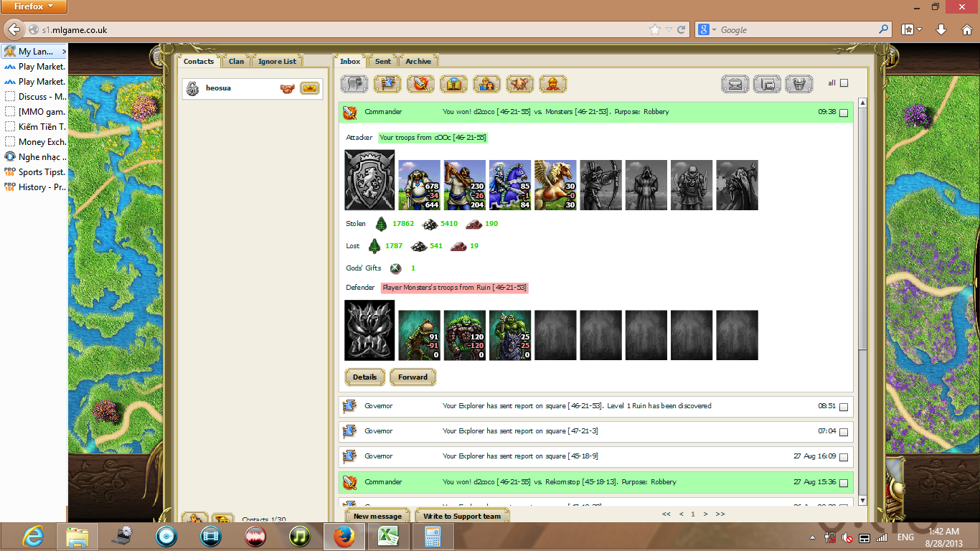Open Internet Explorer from the taskbar
The width and height of the screenshot is (980, 551).
(x=33, y=537)
